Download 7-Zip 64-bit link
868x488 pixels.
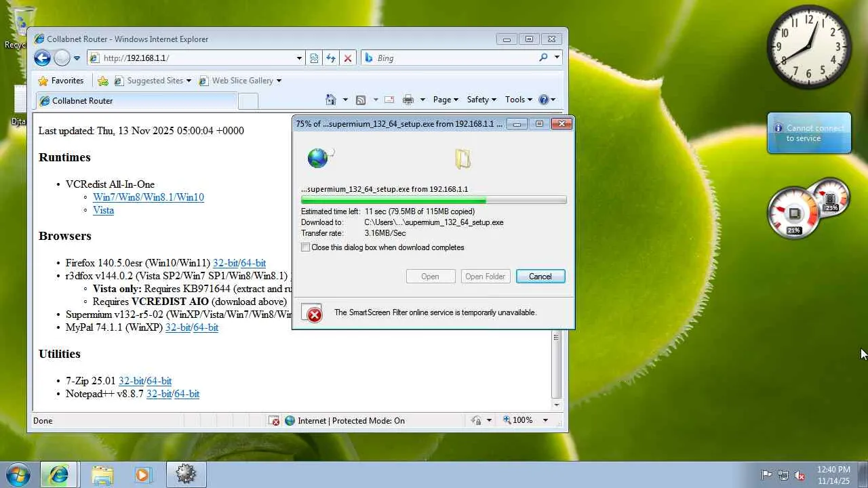click(x=159, y=381)
